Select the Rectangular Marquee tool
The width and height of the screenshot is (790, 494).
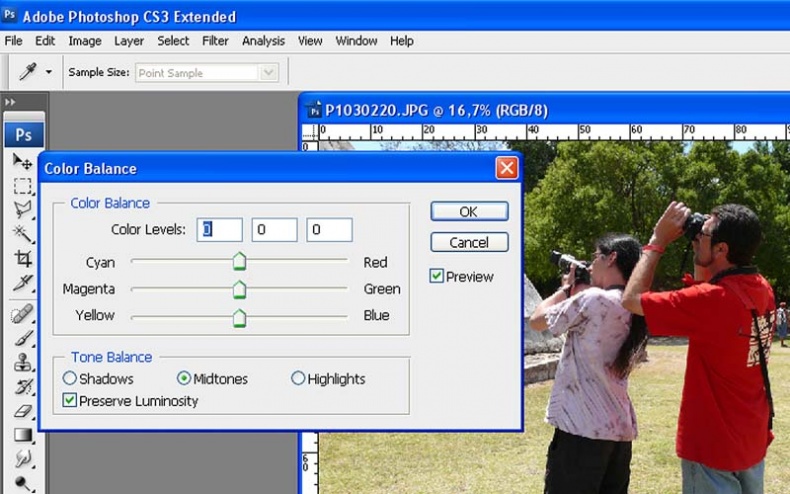click(x=22, y=186)
